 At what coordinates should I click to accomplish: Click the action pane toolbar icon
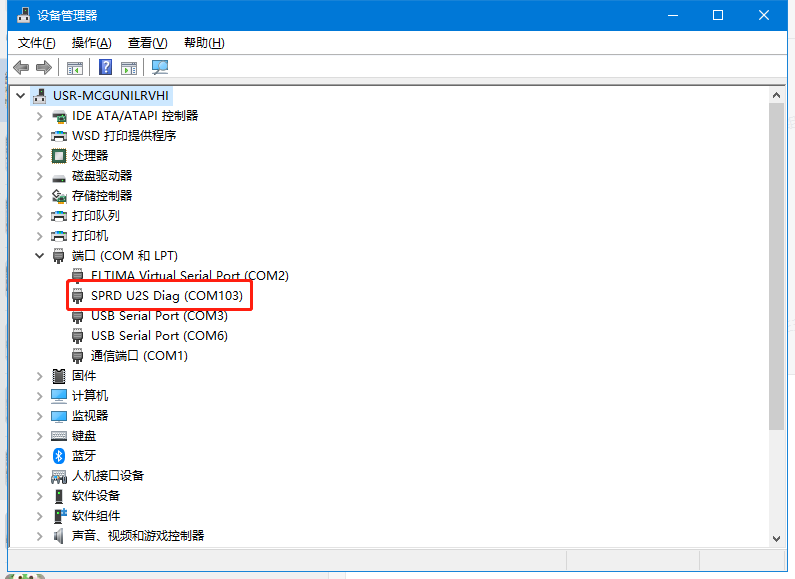(x=129, y=67)
